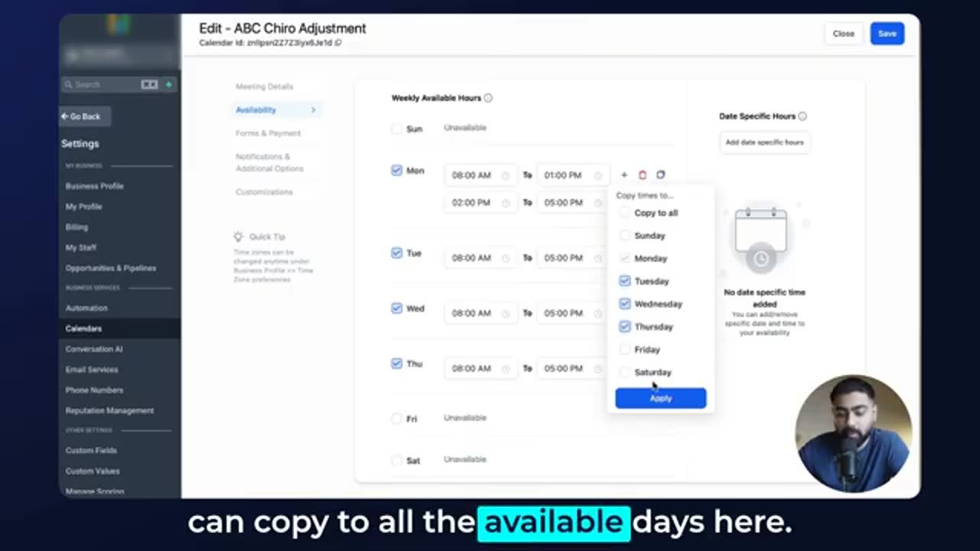Click the Quick Tip lightbulb icon
Screen dimensions: 980x551
pyautogui.click(x=239, y=236)
